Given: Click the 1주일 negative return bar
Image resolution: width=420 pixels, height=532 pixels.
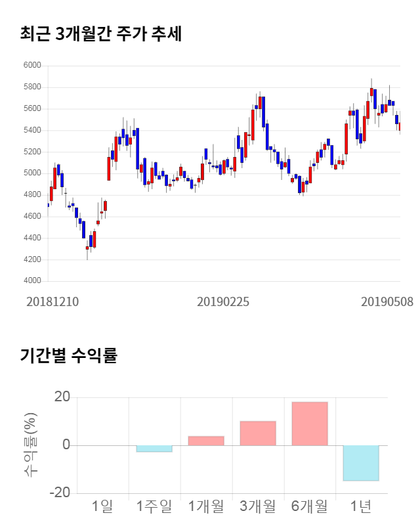Looking at the screenshot, I should (154, 449).
